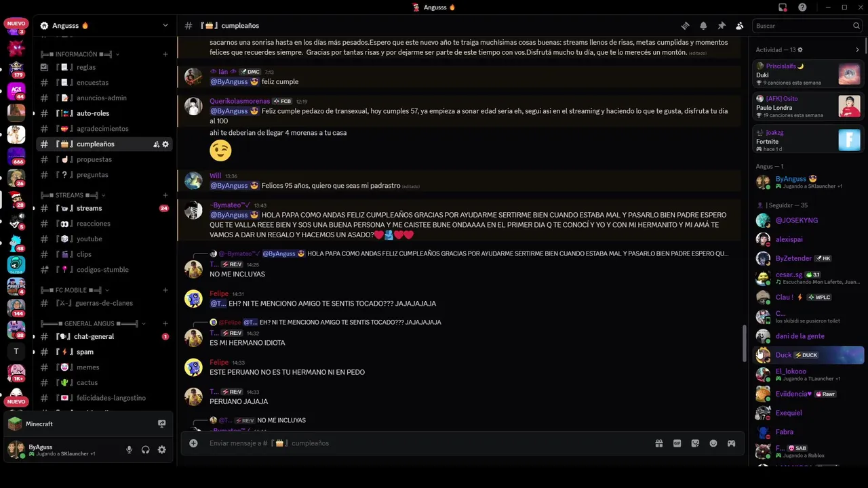This screenshot has height=488, width=868.
Task: Expand the Actividad panel arrow
Action: coord(857,49)
